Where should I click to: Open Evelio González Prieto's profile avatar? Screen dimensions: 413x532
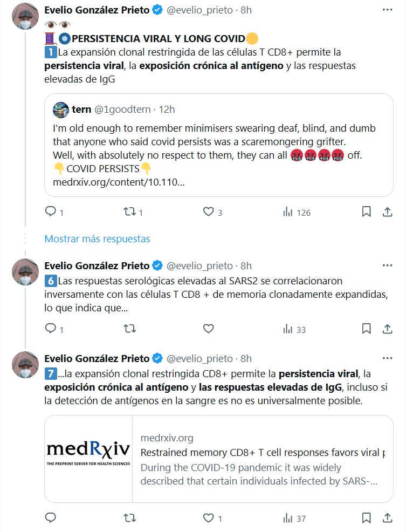(x=25, y=17)
